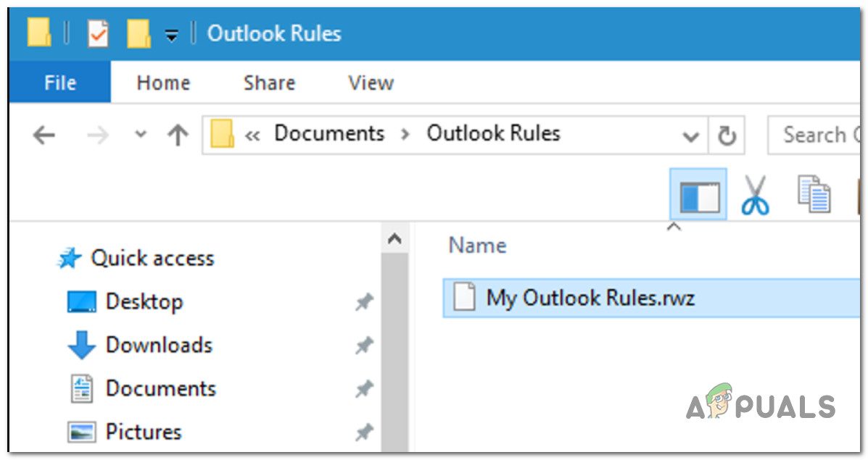This screenshot has height=460, width=868.
Task: Click the chevron after Documents in breadcrumb
Action: click(x=405, y=133)
